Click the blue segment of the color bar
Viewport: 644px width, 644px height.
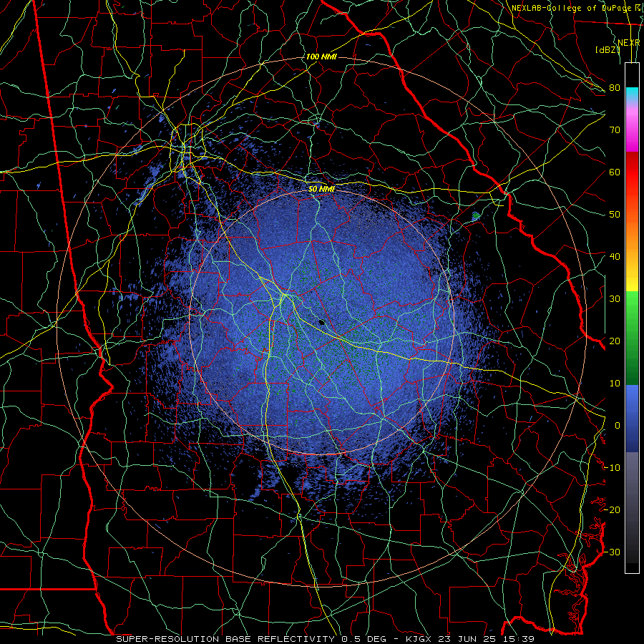(632, 418)
